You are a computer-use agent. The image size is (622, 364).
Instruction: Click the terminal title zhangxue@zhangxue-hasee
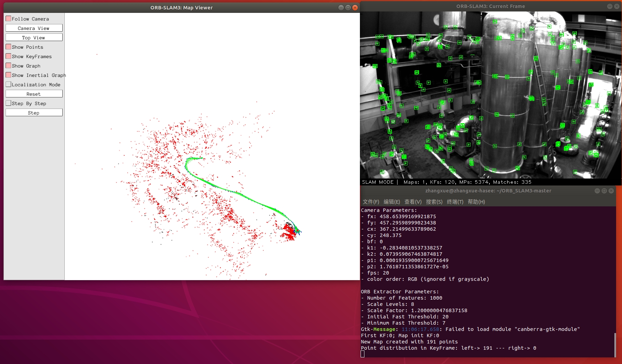488,191
